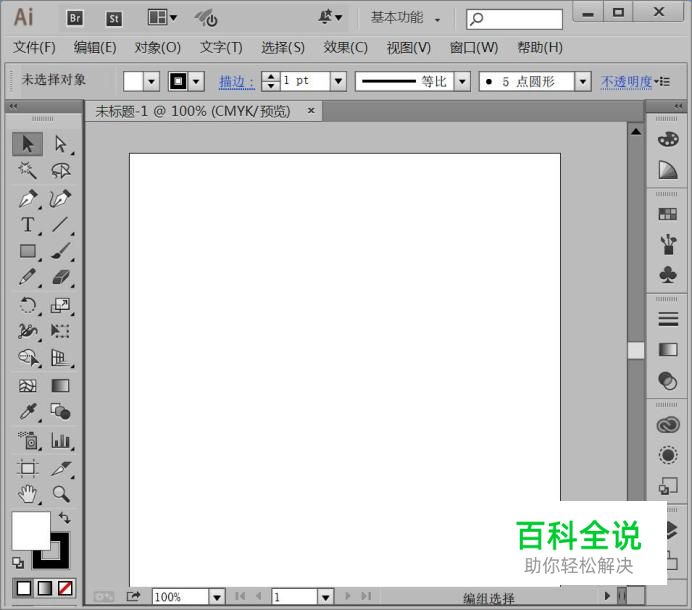Select the Pencil tool
The width and height of the screenshot is (692, 610).
27,277
